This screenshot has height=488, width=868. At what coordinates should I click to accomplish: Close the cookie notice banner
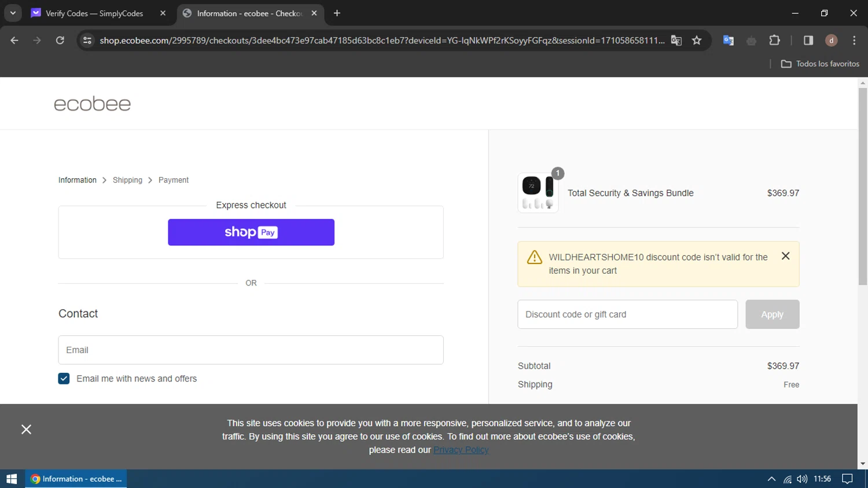point(26,429)
